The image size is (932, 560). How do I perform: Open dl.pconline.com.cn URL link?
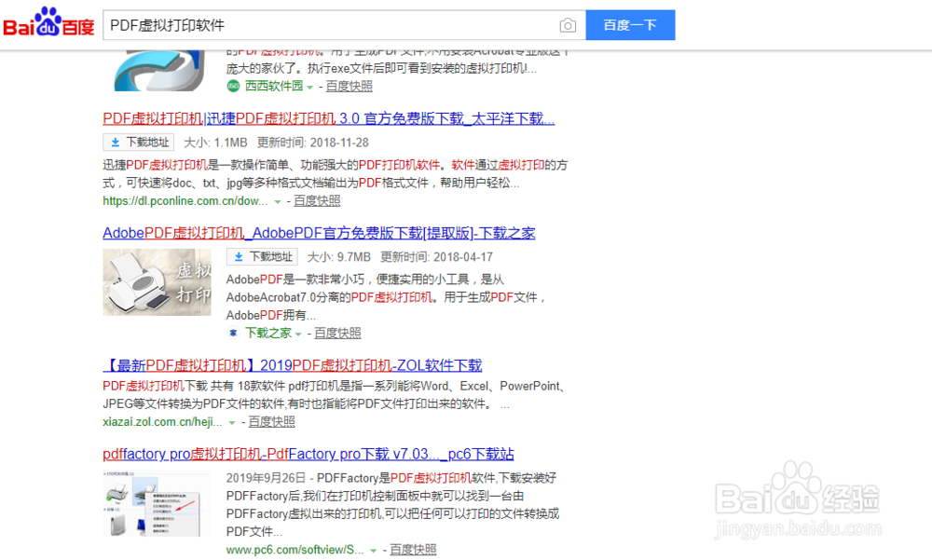pos(185,201)
